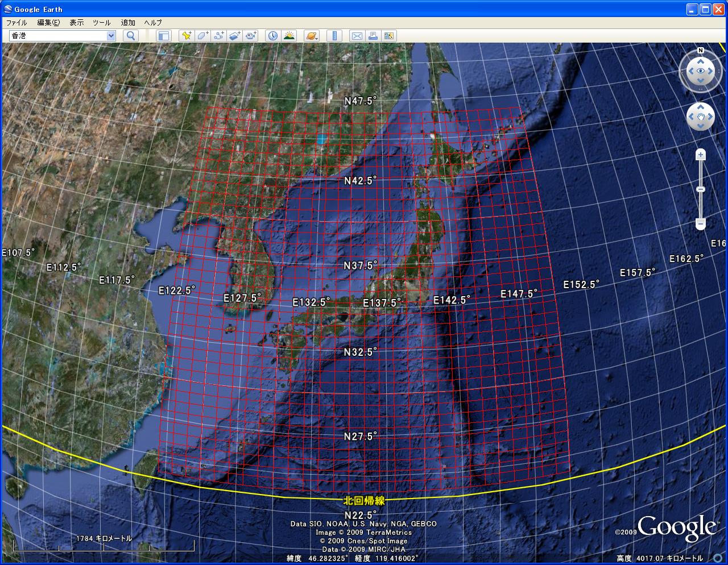Add an image overlay

pos(235,36)
